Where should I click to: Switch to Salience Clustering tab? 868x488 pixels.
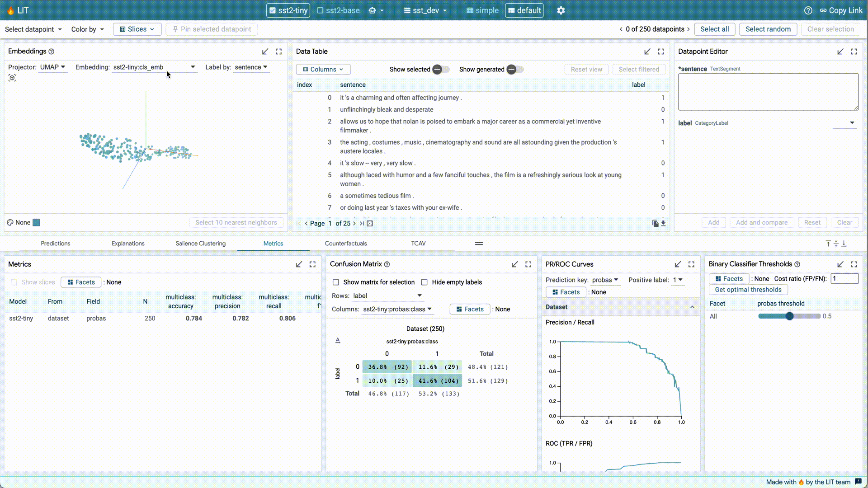pos(200,243)
